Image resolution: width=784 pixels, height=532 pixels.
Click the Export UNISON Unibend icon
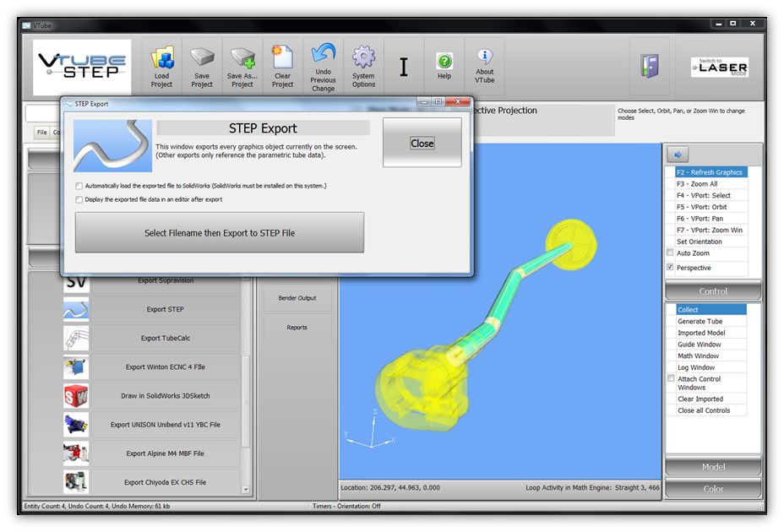pos(76,425)
